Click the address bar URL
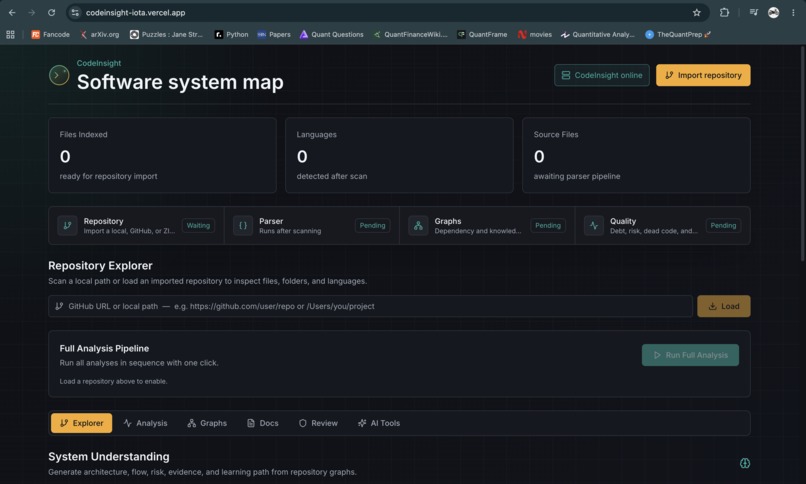 coord(135,12)
